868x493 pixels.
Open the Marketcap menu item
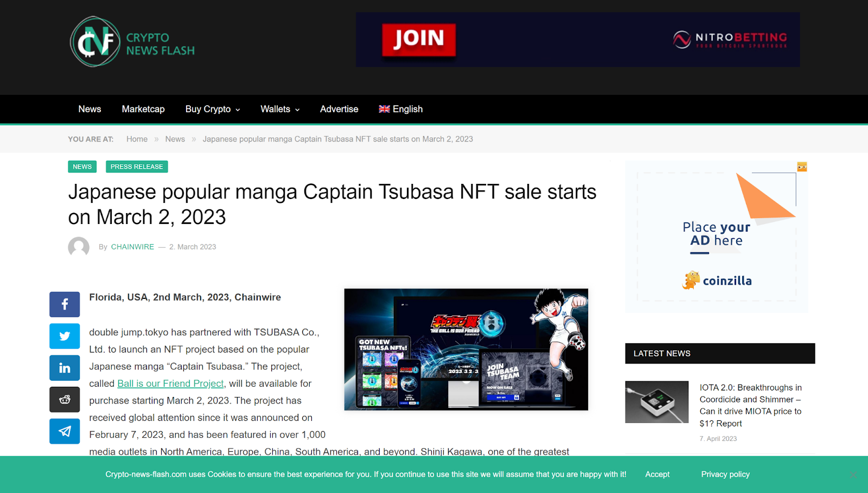click(143, 109)
